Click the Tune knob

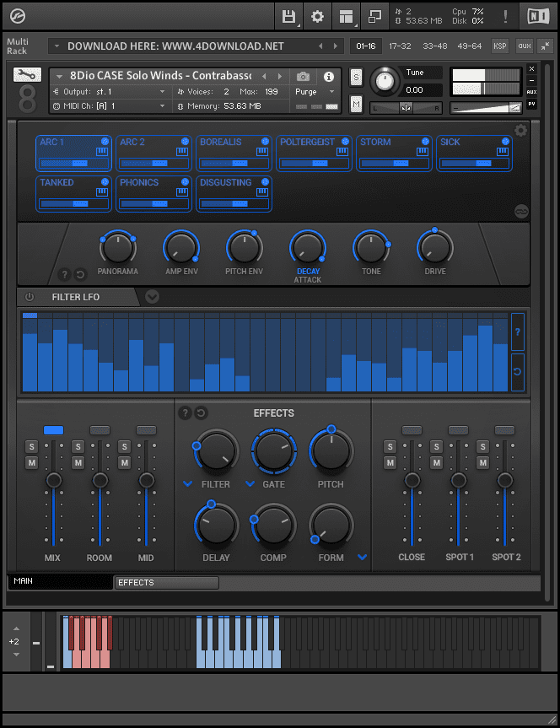pos(385,81)
